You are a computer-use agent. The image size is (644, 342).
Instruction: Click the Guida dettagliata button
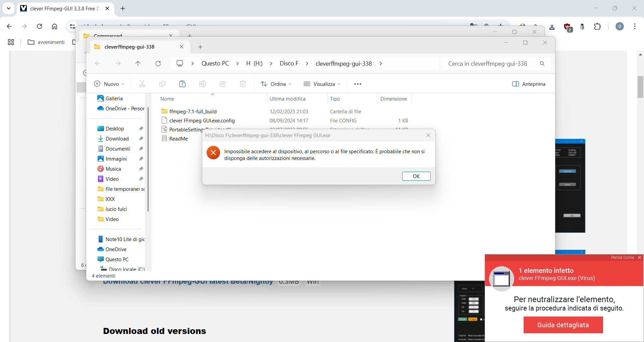coord(563,325)
